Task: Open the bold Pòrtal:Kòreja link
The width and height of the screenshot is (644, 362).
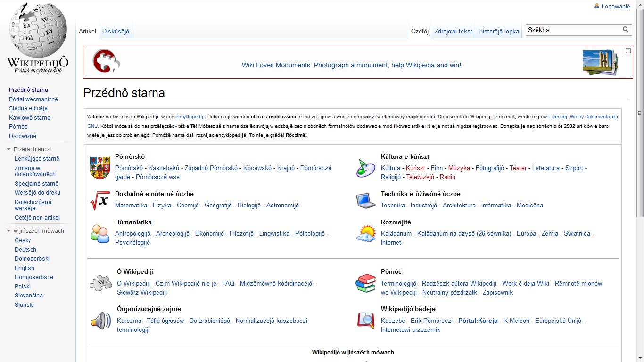Action: point(478,321)
